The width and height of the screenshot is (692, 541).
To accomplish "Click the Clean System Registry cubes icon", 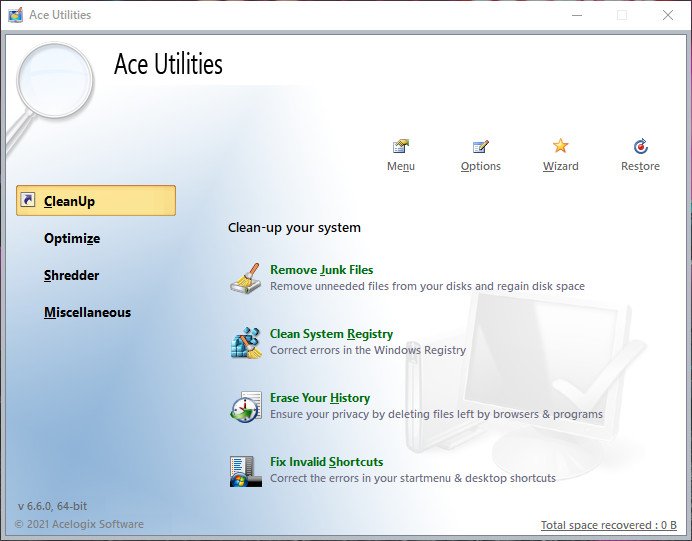I will [x=246, y=342].
